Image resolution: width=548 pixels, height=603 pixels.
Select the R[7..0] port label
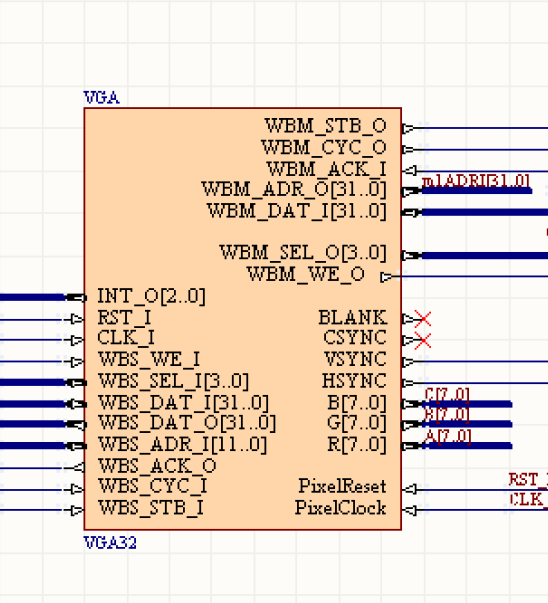point(357,445)
